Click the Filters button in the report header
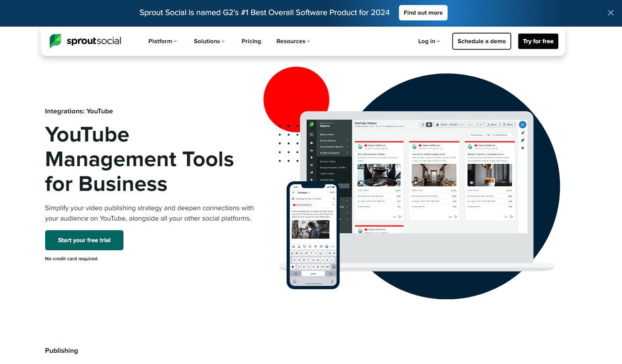 [508, 124]
